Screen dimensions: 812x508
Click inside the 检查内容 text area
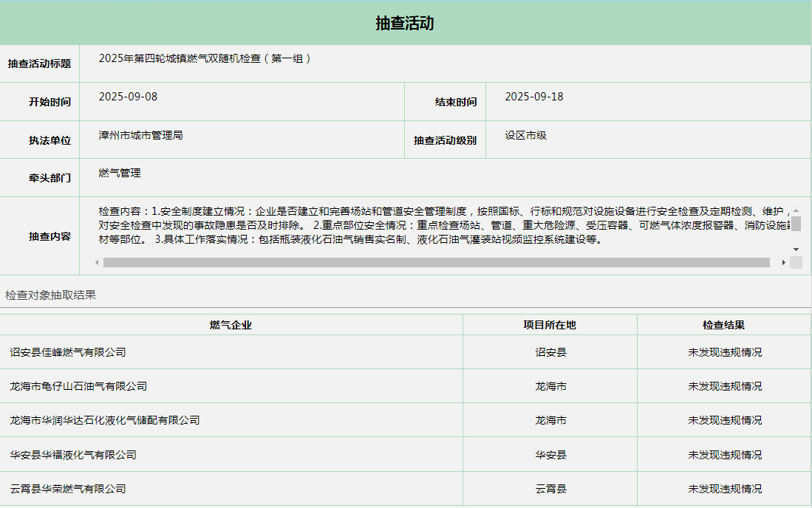pyautogui.click(x=443, y=226)
